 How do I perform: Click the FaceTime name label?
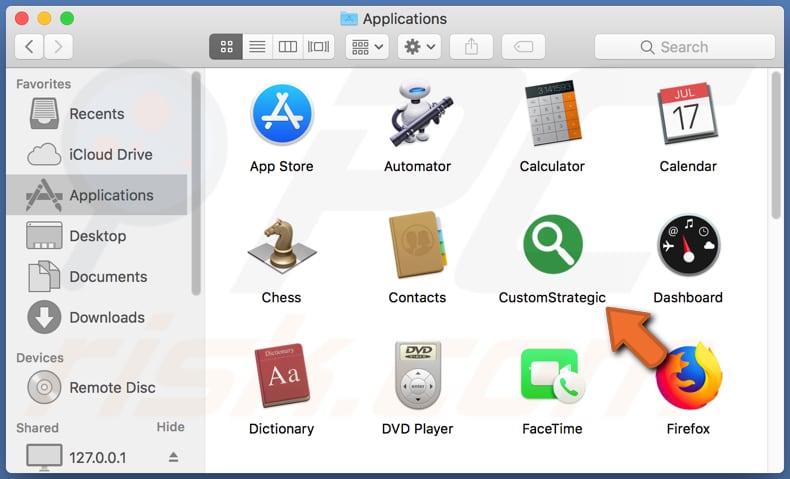(x=553, y=429)
